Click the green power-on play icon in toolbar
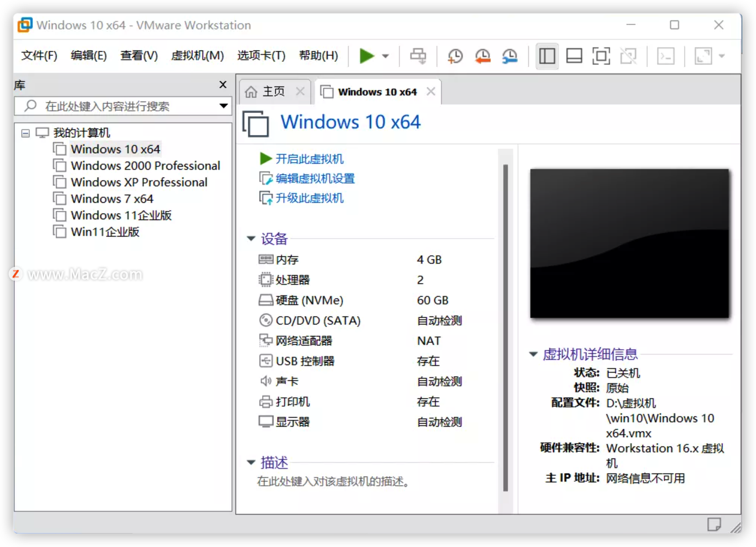756x547 pixels. 367,56
